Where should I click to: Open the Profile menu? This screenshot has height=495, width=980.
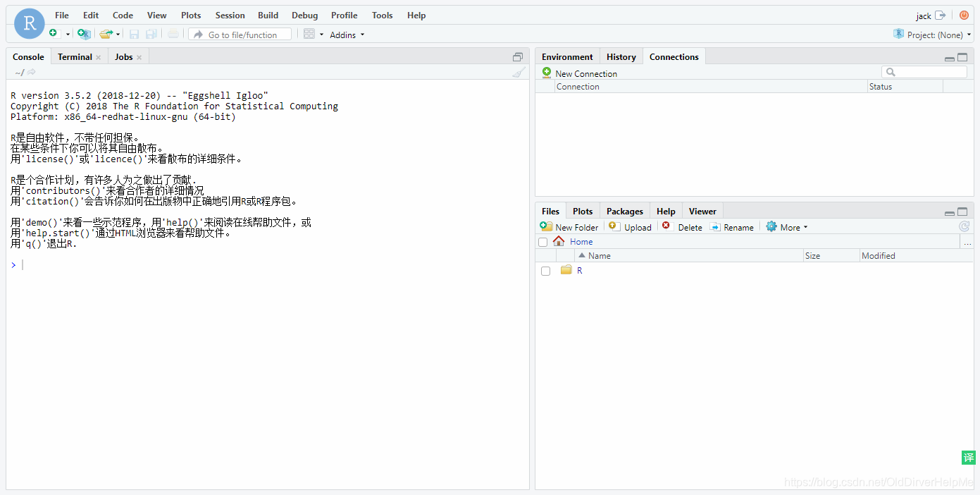[x=345, y=15]
